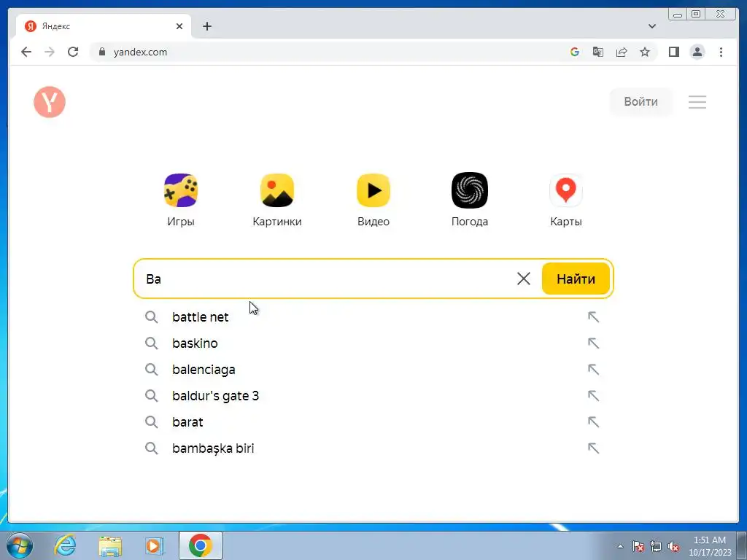The image size is (747, 560).
Task: Open the Windows Start menu
Action: click(x=20, y=545)
